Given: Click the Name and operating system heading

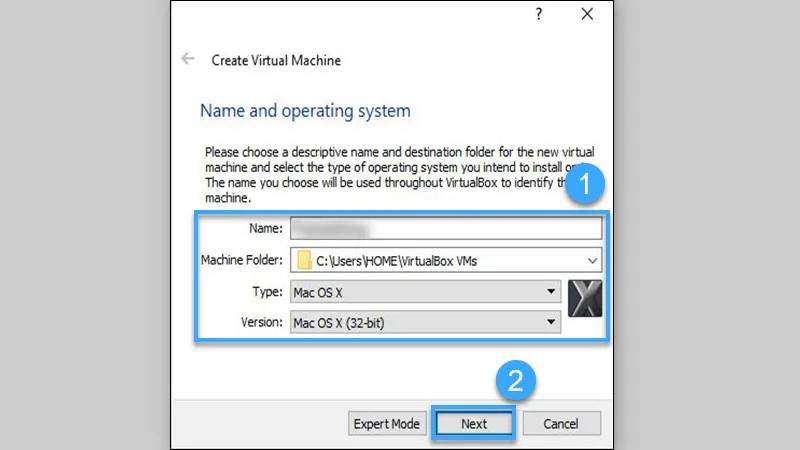Looking at the screenshot, I should 305,111.
